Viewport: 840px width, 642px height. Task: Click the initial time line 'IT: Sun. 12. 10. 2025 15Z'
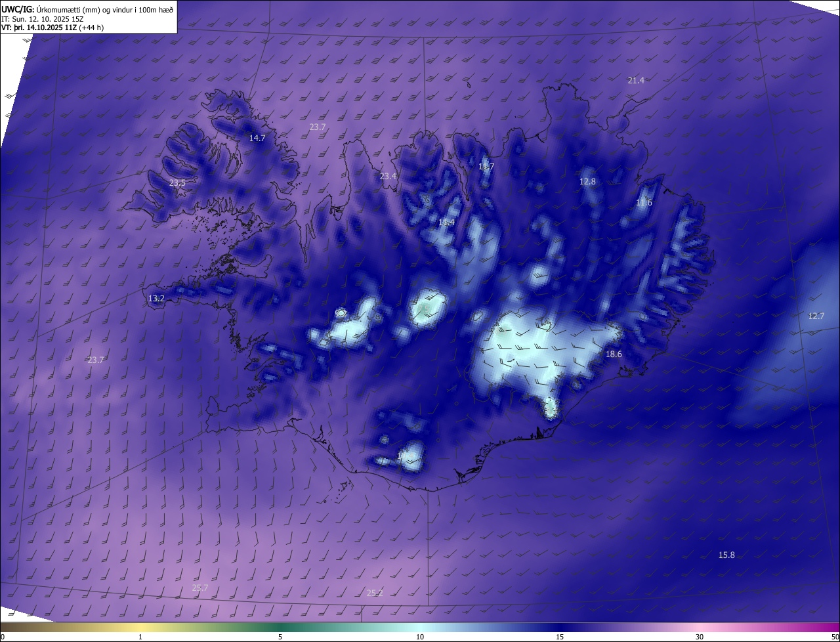(x=43, y=19)
